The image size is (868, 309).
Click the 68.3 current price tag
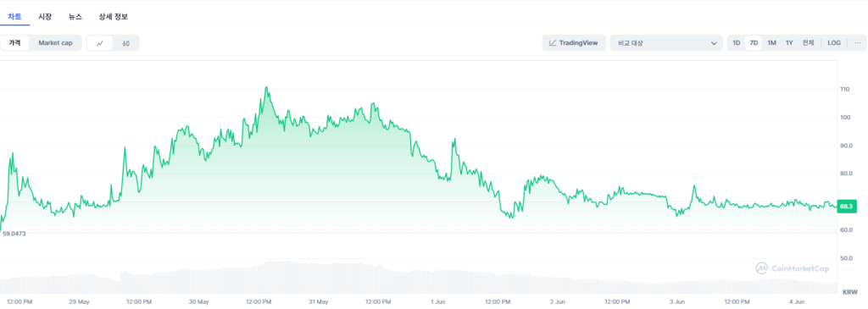click(x=847, y=207)
